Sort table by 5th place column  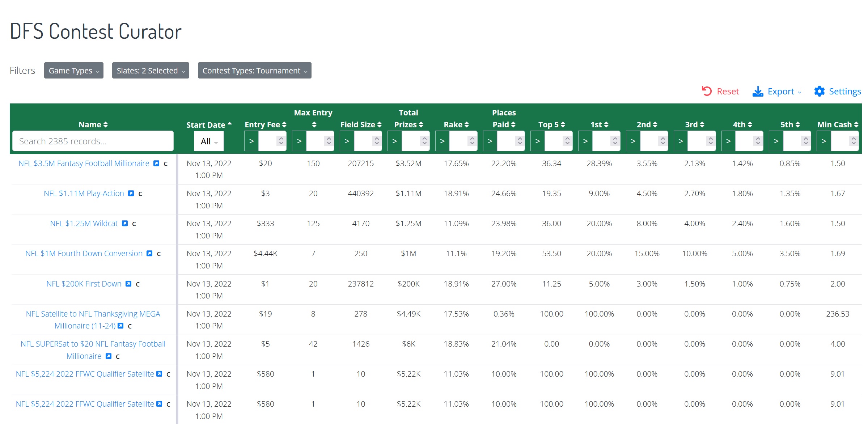point(790,124)
